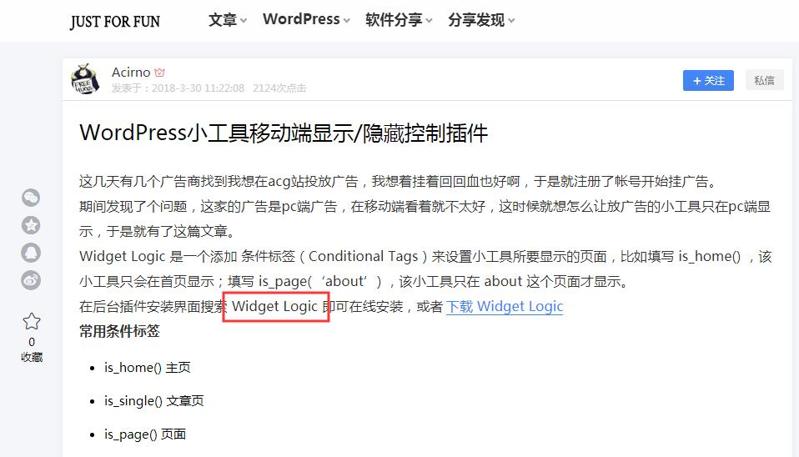Click the 常用条件标签 subheading

(x=120, y=332)
